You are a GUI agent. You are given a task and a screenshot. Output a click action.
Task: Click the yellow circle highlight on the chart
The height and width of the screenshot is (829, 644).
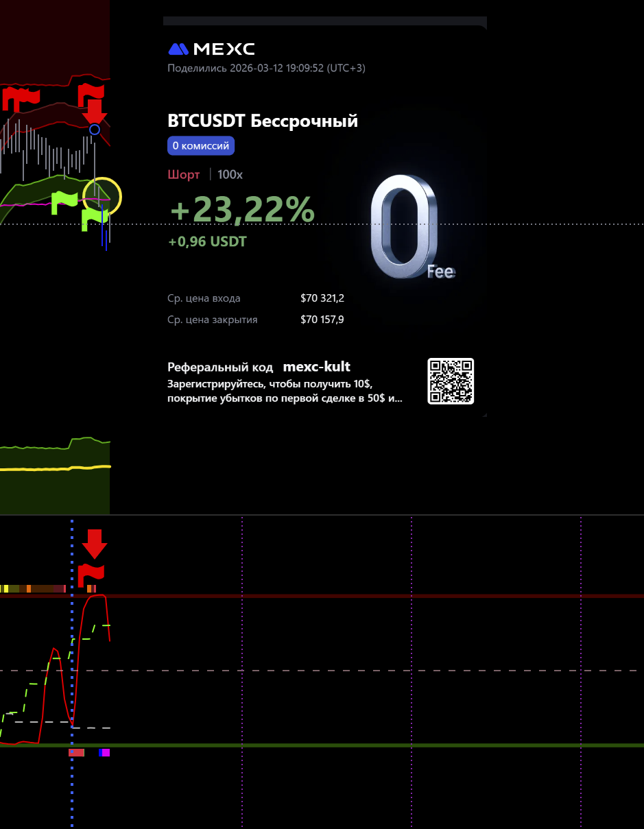[x=102, y=196]
